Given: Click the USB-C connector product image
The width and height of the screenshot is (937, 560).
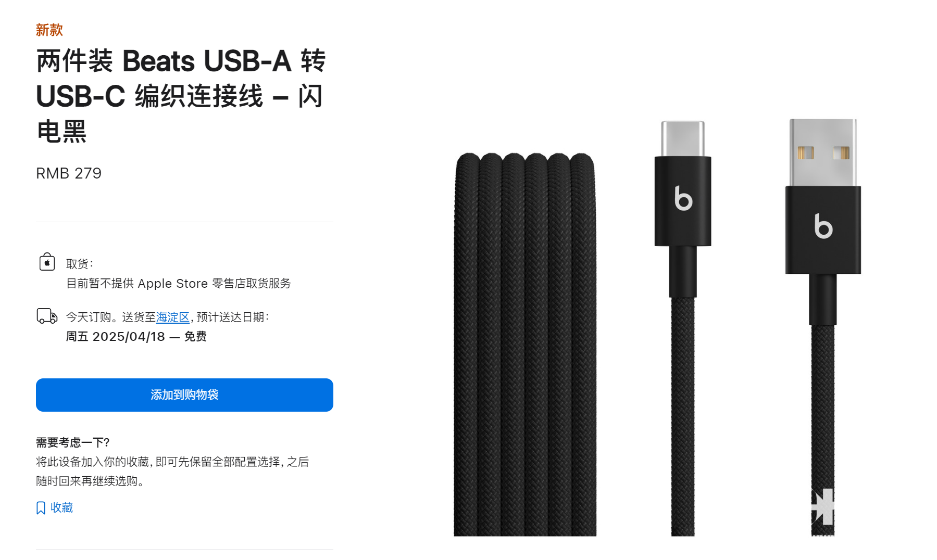Looking at the screenshot, I should point(683,328).
